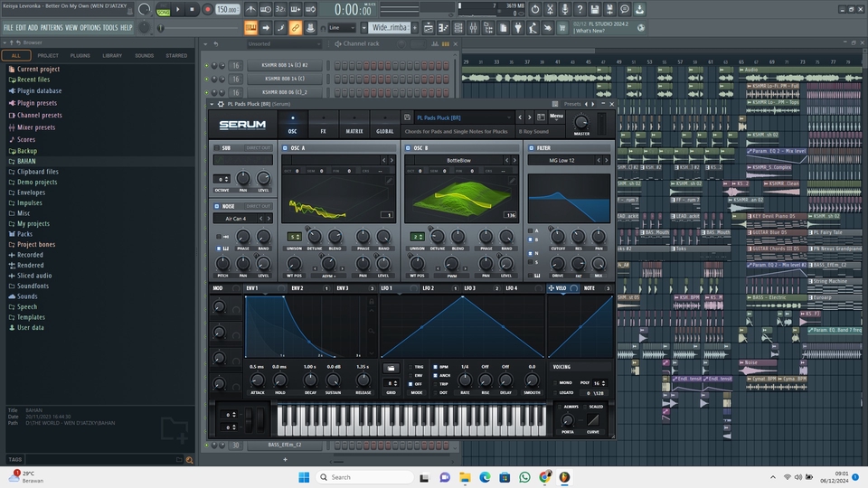Click the red record button

point(208,9)
